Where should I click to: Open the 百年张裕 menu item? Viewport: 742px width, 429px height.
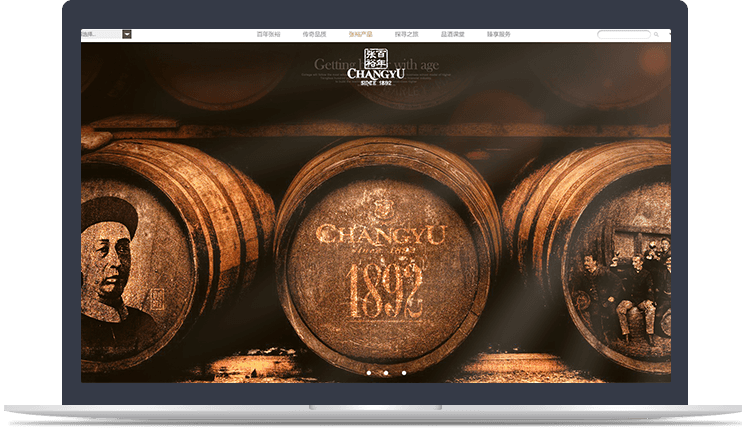[x=267, y=34]
